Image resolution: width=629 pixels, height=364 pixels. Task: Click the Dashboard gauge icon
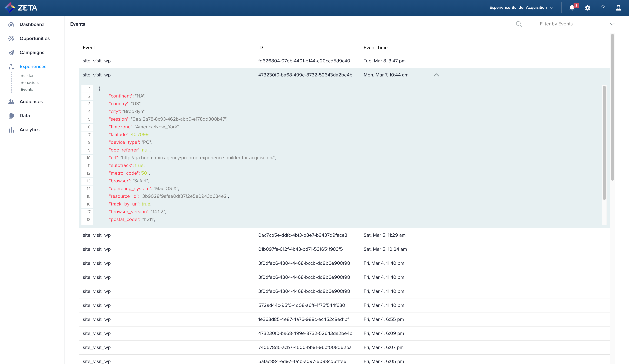11,24
